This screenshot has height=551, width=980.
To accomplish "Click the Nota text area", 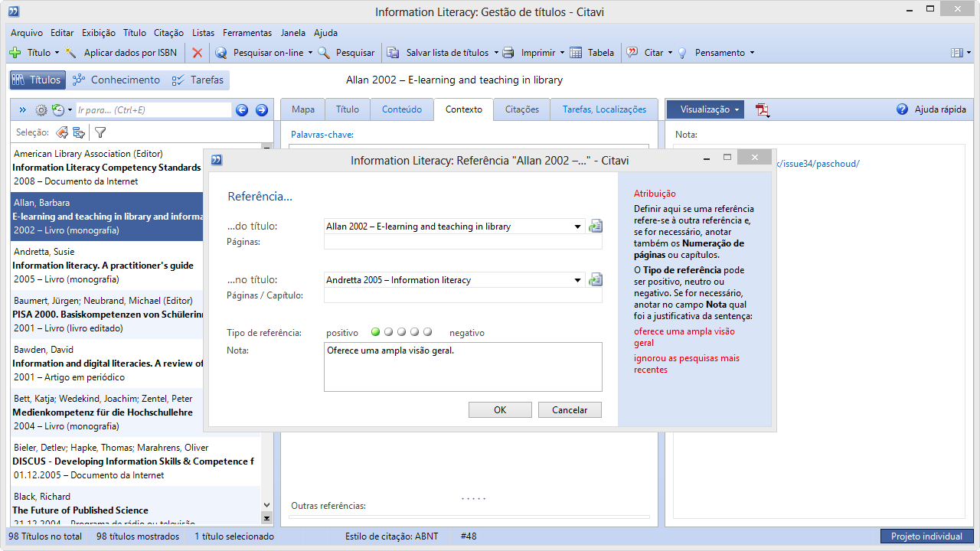I will 463,367.
